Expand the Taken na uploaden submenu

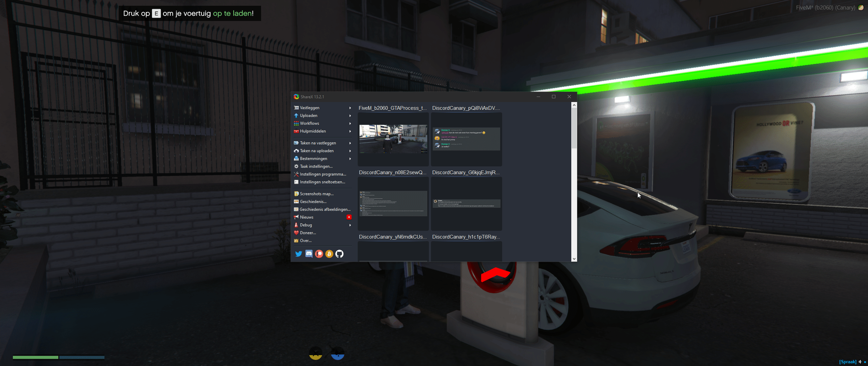pos(350,151)
